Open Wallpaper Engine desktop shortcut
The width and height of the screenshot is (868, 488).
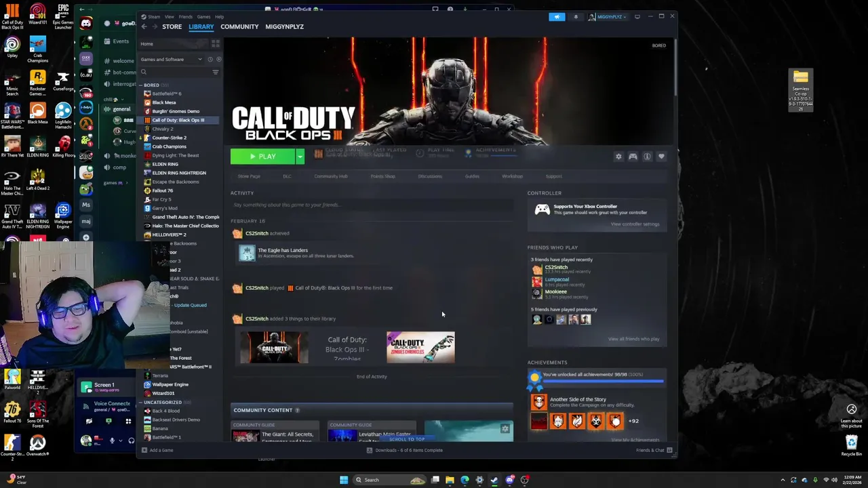coord(63,217)
